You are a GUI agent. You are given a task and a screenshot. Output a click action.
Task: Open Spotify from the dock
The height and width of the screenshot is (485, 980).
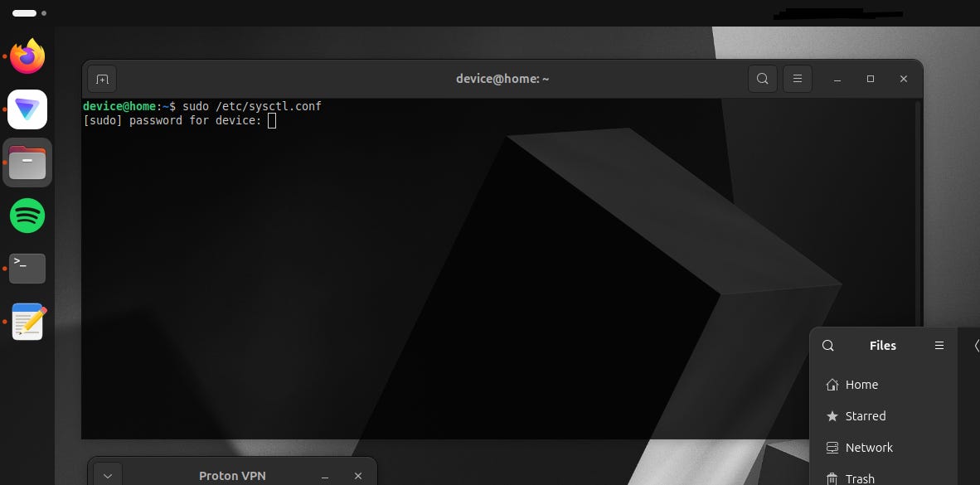coord(27,216)
